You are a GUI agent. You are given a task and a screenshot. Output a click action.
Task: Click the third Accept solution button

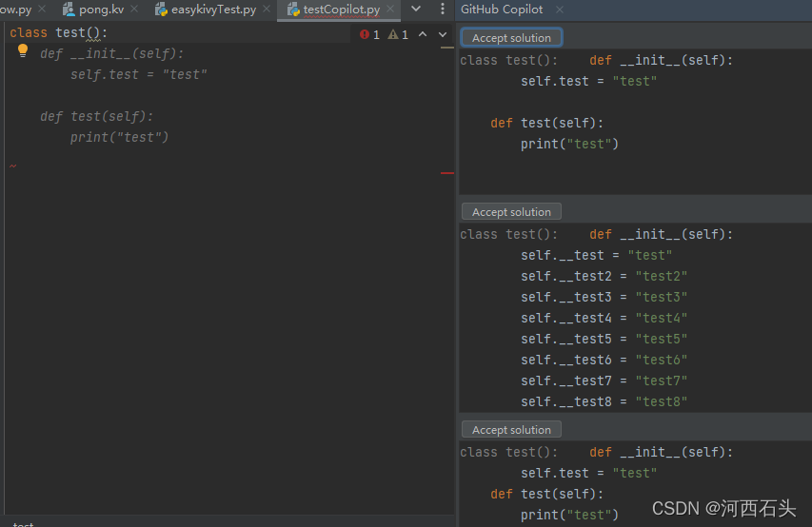511,430
